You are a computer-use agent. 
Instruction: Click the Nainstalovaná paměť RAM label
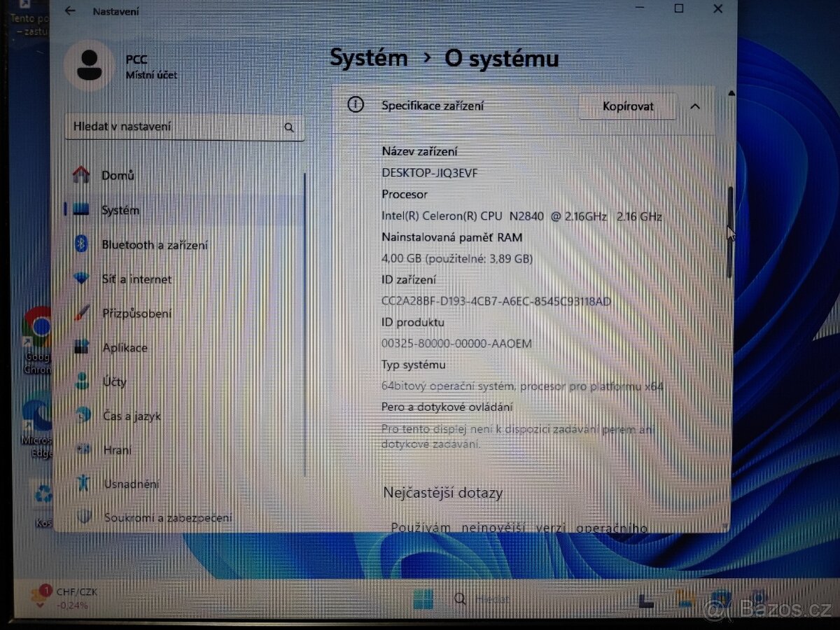452,237
